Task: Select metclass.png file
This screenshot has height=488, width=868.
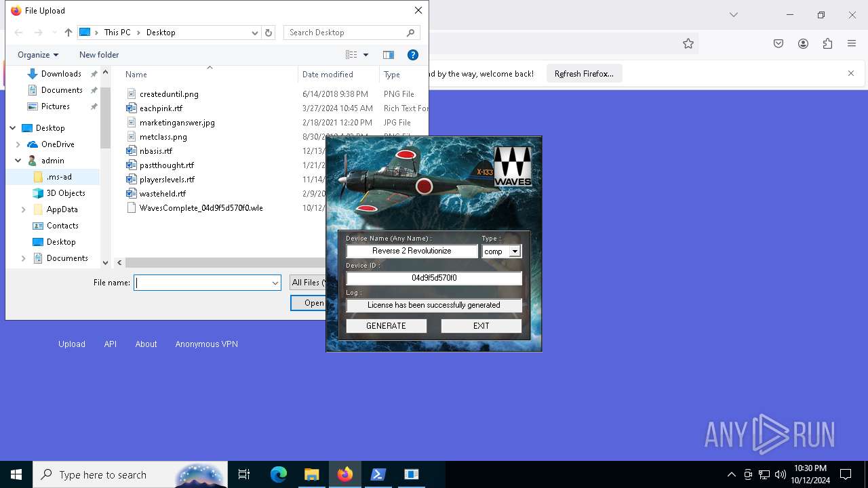Action: point(163,137)
